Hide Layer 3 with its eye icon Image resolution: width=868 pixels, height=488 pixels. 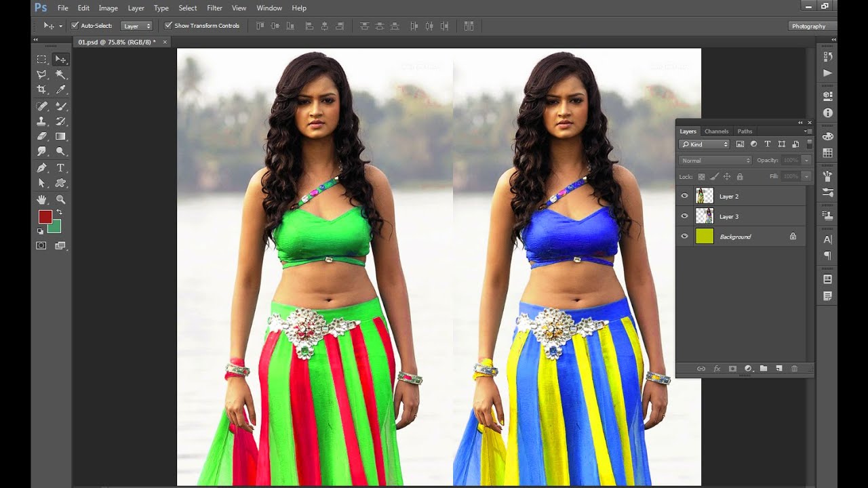684,216
